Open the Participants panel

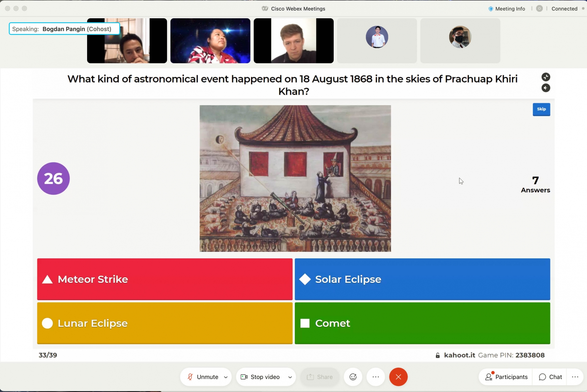(506, 377)
